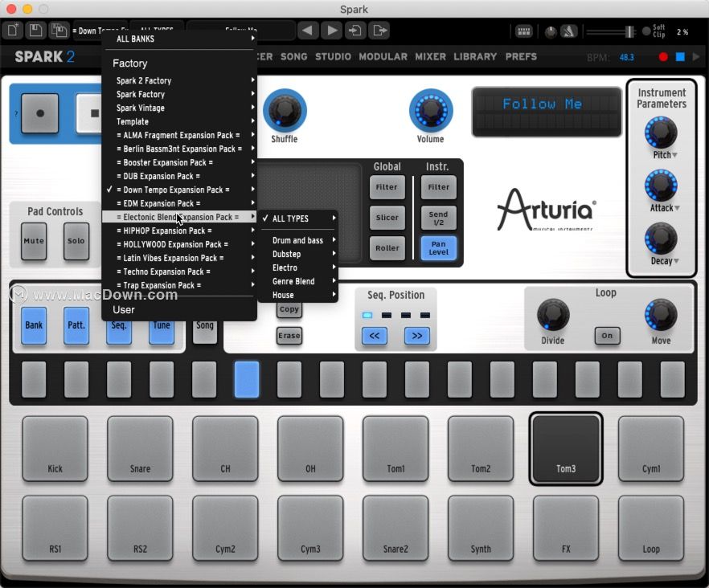Click the Decay knob in Instrument Parameters
709x588 pixels.
coord(661,239)
